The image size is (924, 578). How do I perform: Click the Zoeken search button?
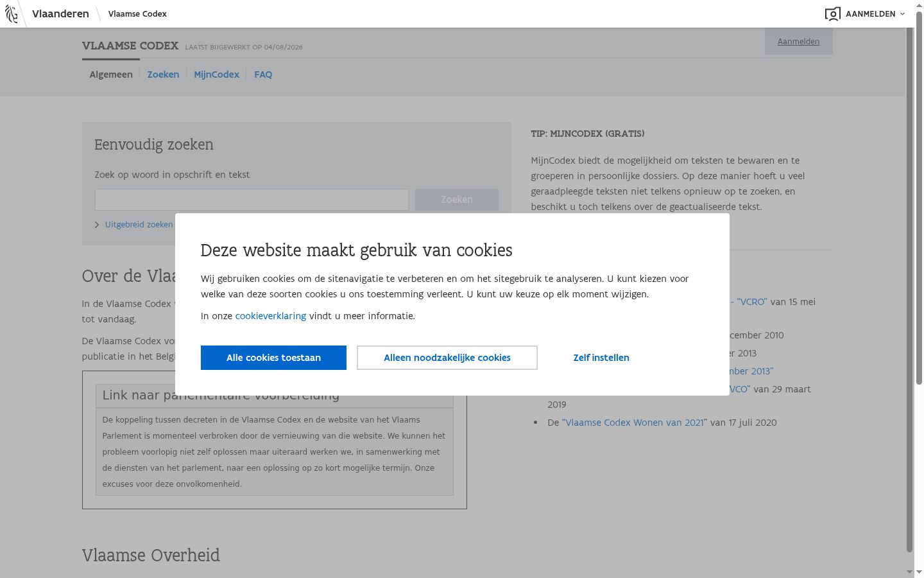[x=457, y=200]
